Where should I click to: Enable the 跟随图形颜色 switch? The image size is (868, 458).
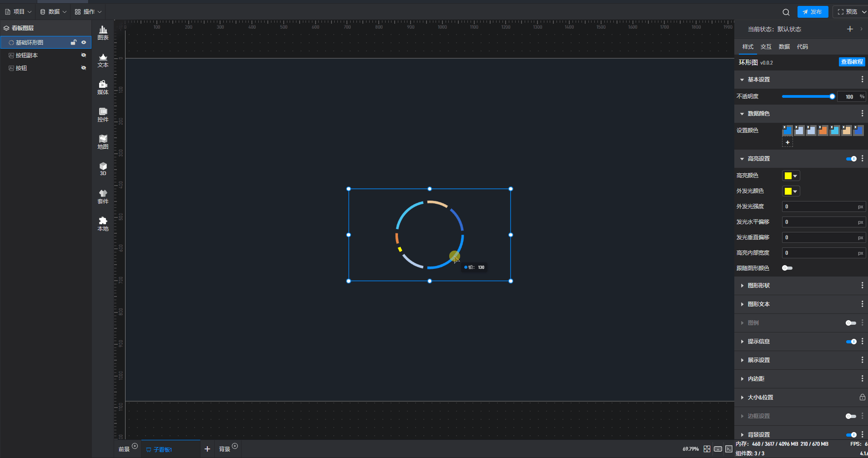click(787, 268)
